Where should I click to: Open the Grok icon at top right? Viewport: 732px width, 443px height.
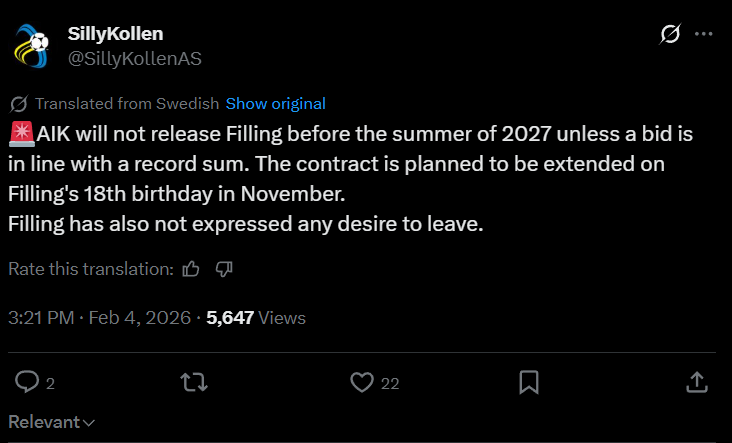pyautogui.click(x=671, y=34)
